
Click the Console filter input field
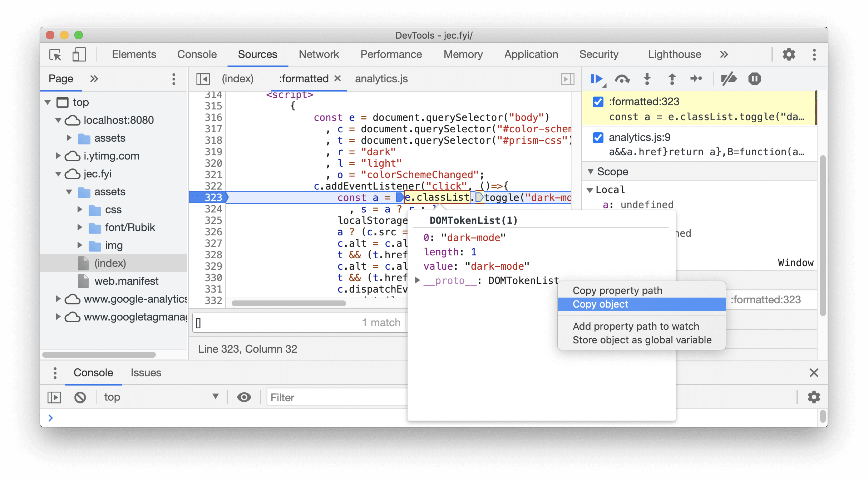[x=334, y=397]
